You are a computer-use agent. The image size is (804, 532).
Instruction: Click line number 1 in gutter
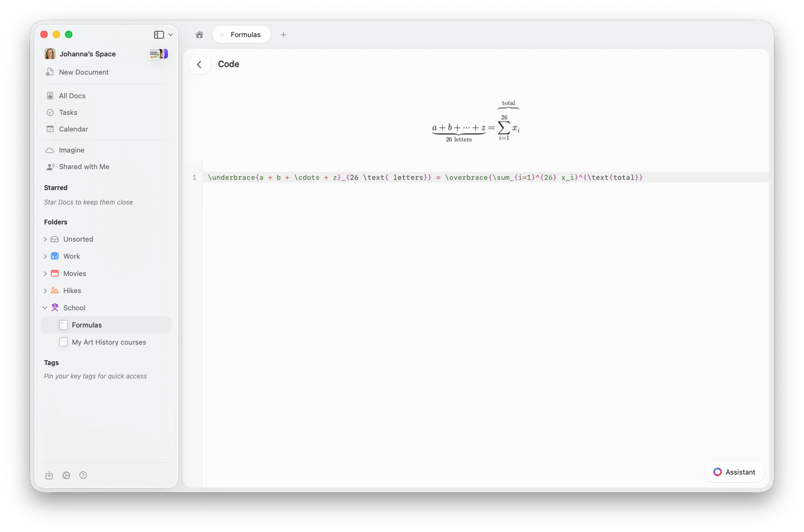[194, 178]
